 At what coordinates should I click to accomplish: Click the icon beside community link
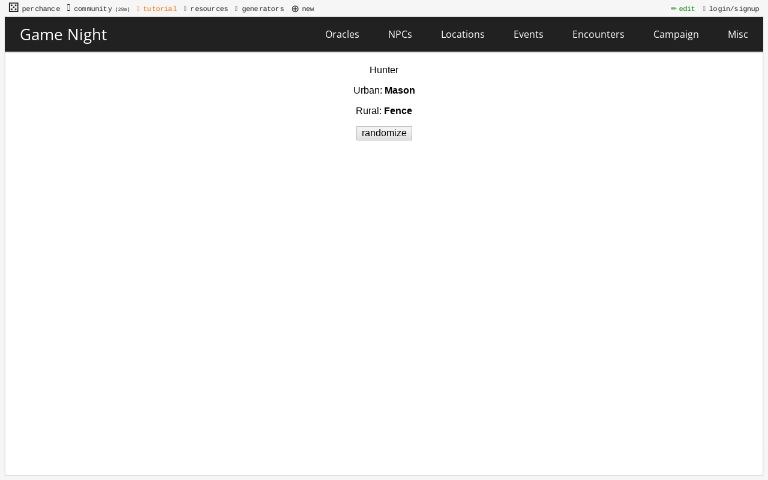coord(68,8)
